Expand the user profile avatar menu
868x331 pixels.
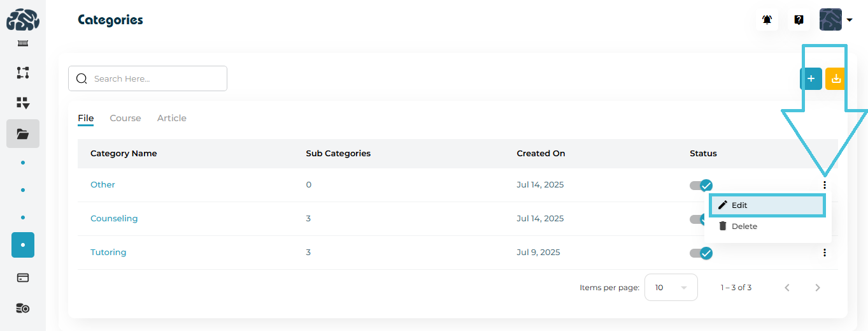[x=836, y=20]
